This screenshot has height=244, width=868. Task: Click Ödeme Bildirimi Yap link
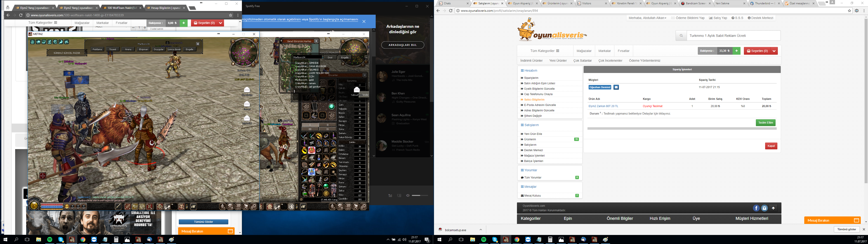[x=688, y=18]
